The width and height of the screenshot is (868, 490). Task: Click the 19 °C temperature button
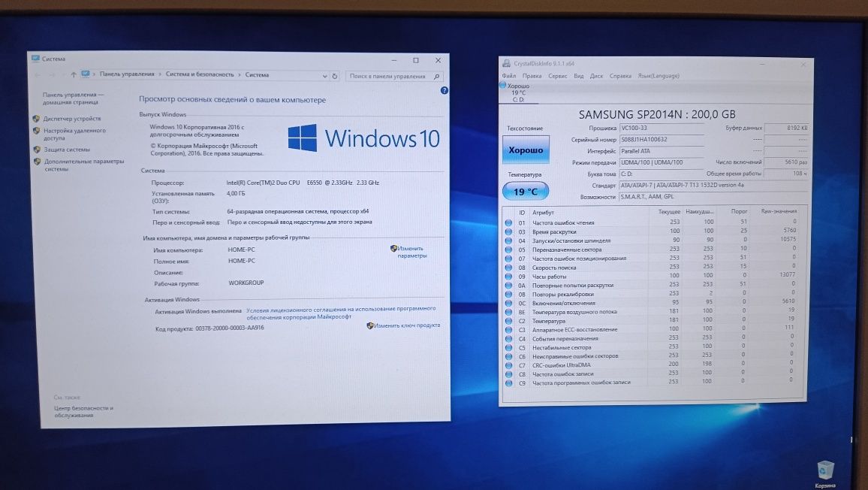(526, 191)
